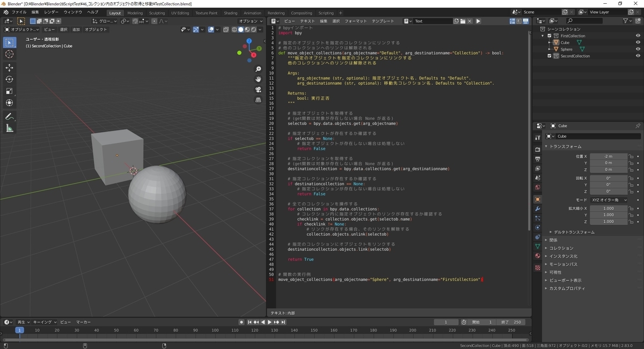Open the Output properties tab
The image size is (644, 349).
coord(537,159)
